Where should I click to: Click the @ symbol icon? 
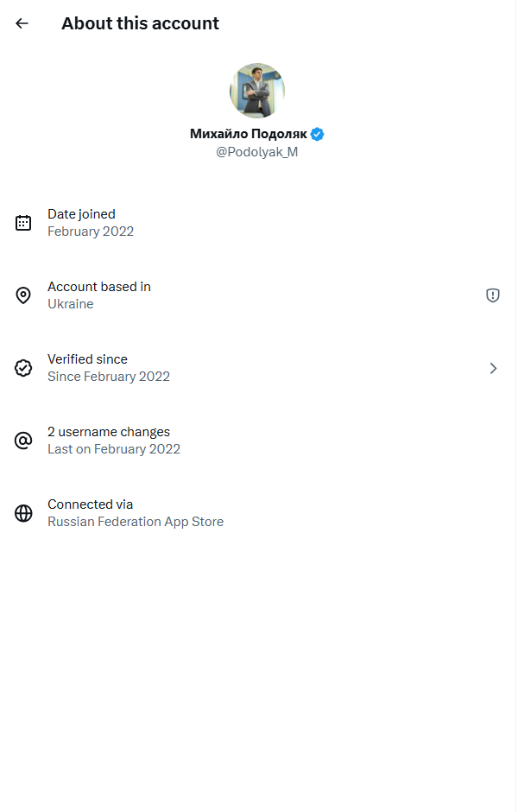[23, 441]
